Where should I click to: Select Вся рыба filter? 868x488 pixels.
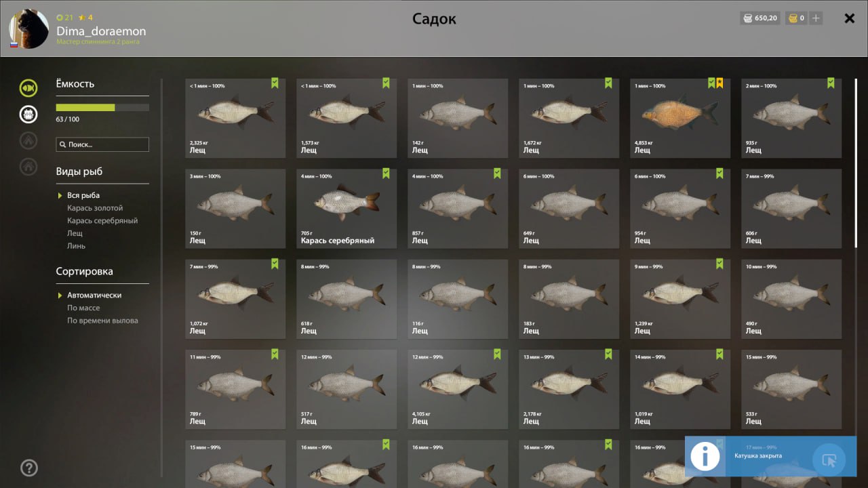(x=83, y=195)
